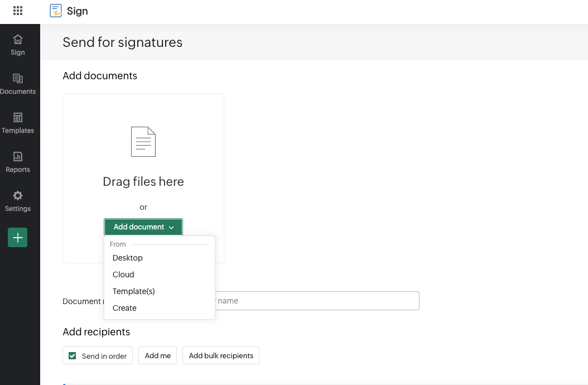Click the document icon in drop zone

143,142
